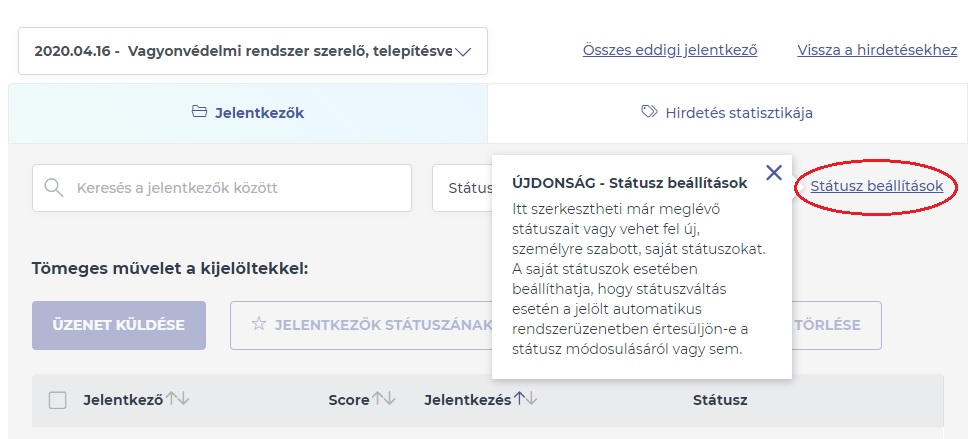Open the job advertisement dropdown
Screen dimensions: 970x439
[252, 51]
